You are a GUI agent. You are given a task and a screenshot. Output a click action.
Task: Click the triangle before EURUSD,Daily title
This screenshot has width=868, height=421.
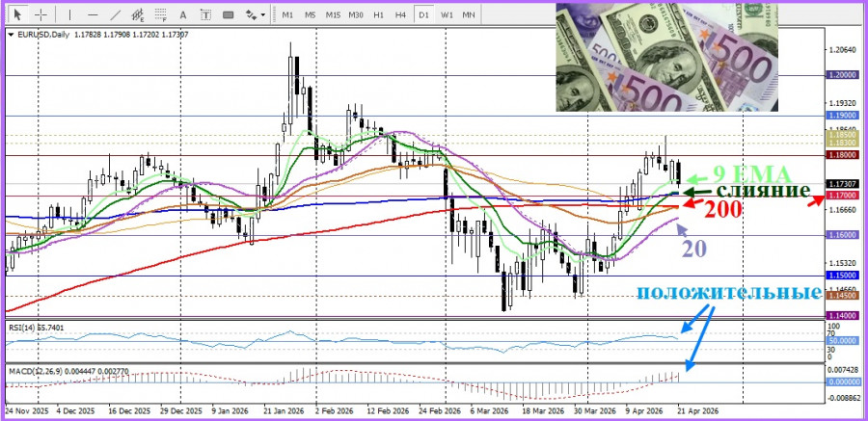pos(12,35)
